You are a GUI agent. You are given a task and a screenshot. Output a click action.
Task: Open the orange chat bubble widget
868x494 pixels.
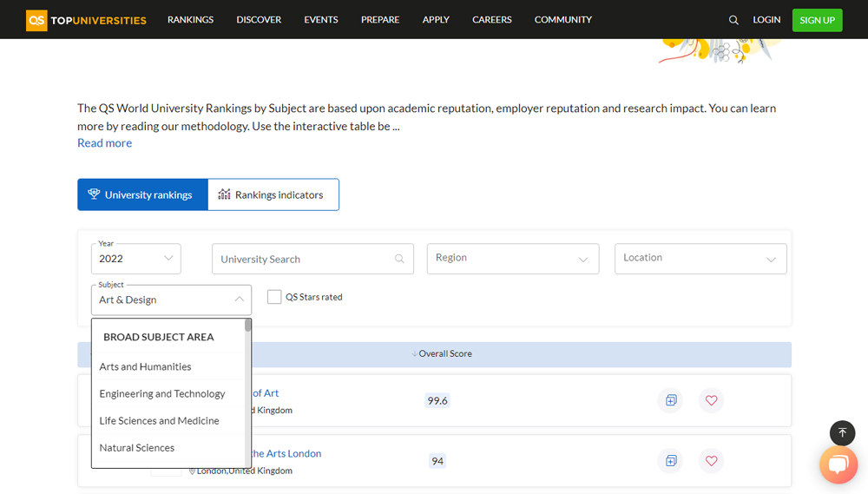tap(838, 464)
